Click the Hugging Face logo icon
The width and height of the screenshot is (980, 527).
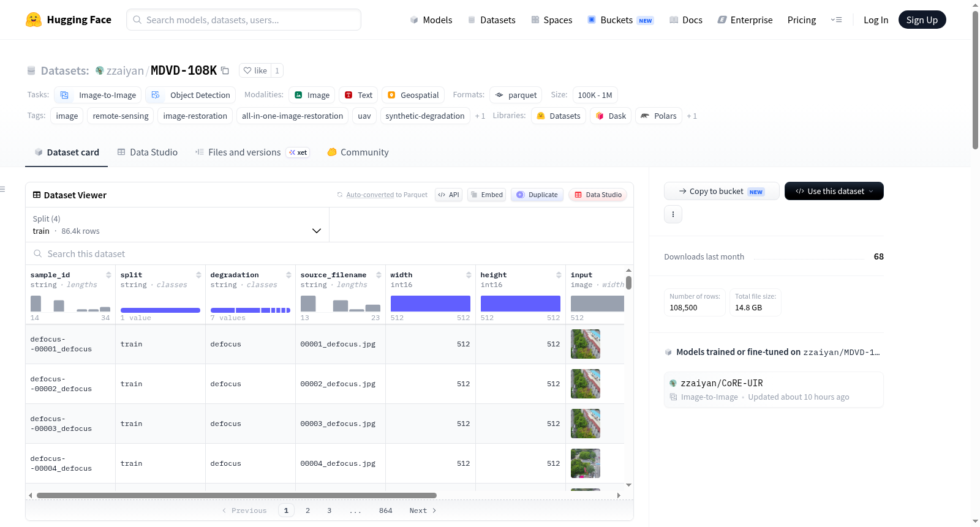click(x=34, y=20)
